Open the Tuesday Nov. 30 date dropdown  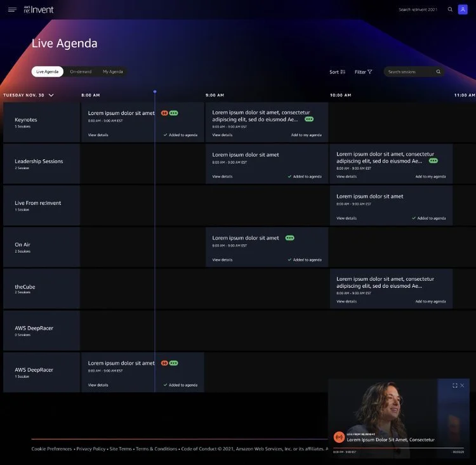click(x=29, y=95)
